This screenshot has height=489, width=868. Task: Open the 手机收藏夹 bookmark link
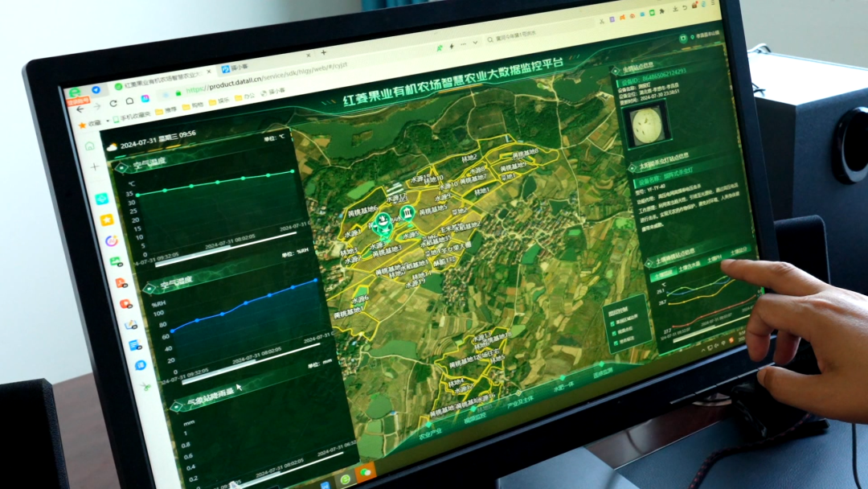pos(132,117)
